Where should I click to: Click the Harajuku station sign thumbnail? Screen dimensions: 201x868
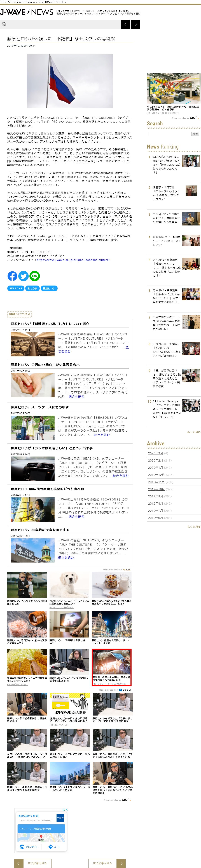pyautogui.click(x=32, y=550)
